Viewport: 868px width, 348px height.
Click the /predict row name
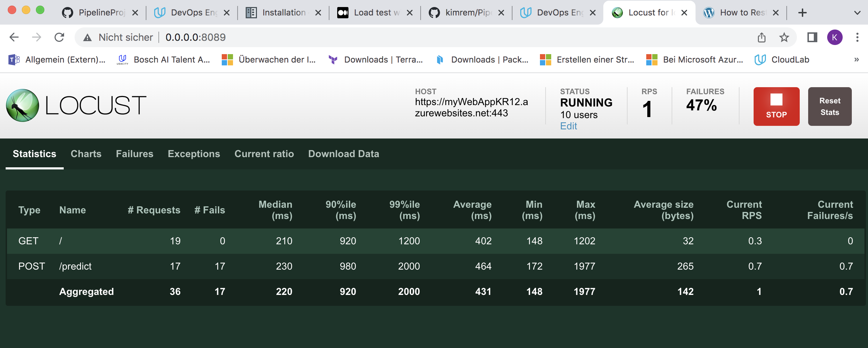click(75, 266)
